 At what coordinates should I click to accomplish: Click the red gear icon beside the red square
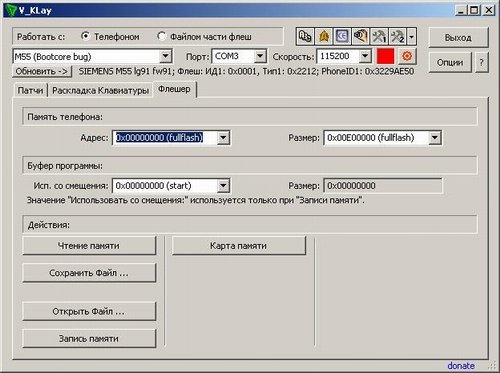407,56
